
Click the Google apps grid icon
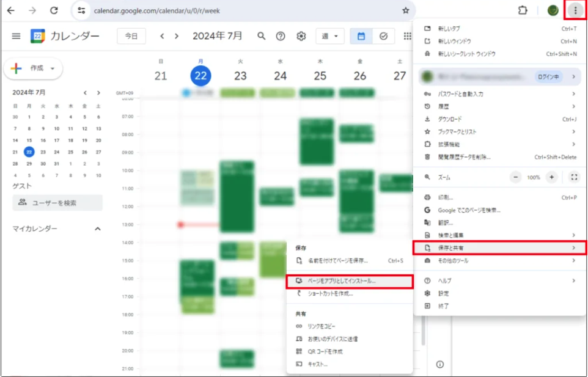click(407, 36)
